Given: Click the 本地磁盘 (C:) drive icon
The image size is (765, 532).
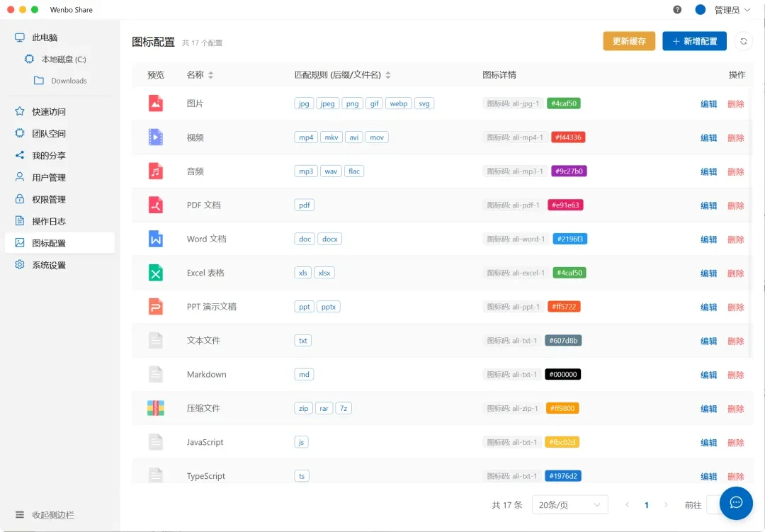Looking at the screenshot, I should [x=29, y=59].
